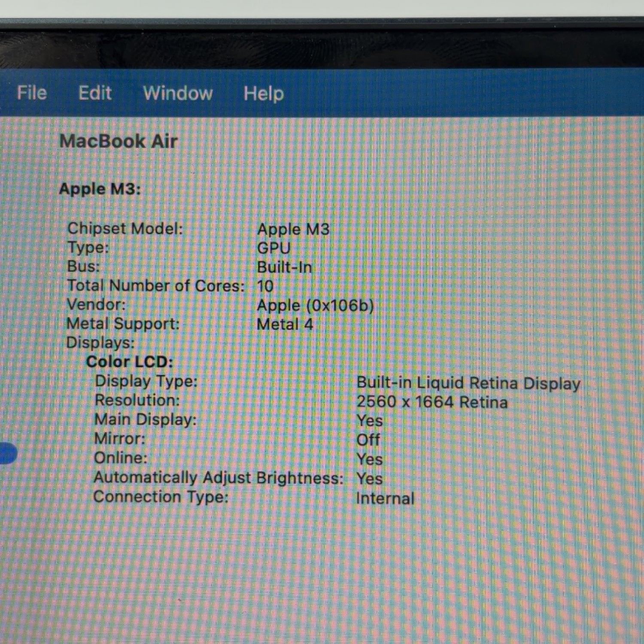Click the "Online:" label
Screen dimensions: 644x644
tap(121, 458)
